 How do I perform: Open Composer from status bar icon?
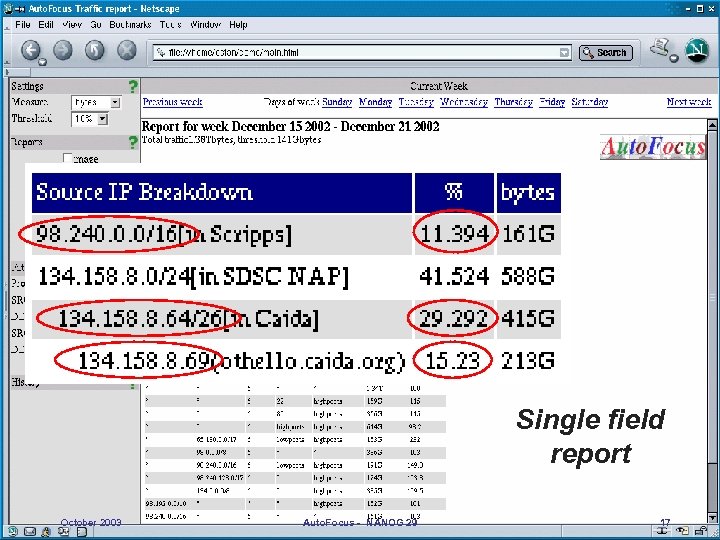pyautogui.click(x=63, y=531)
